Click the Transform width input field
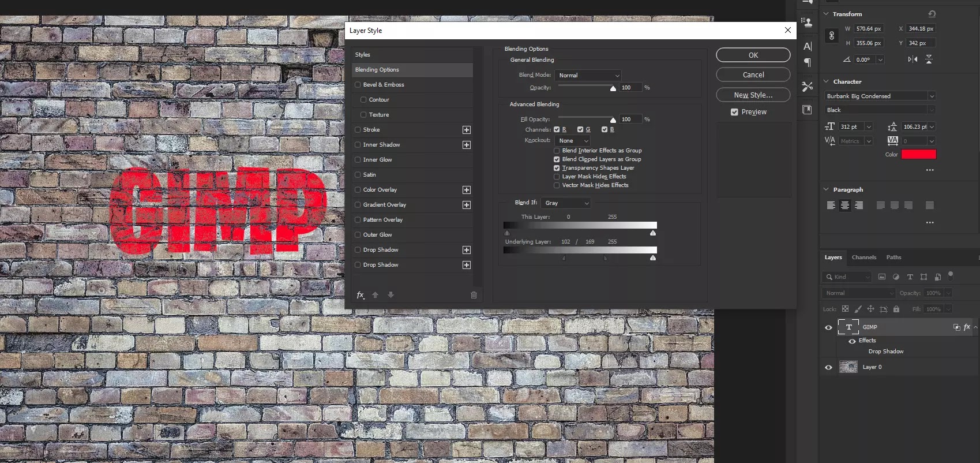 pyautogui.click(x=869, y=29)
